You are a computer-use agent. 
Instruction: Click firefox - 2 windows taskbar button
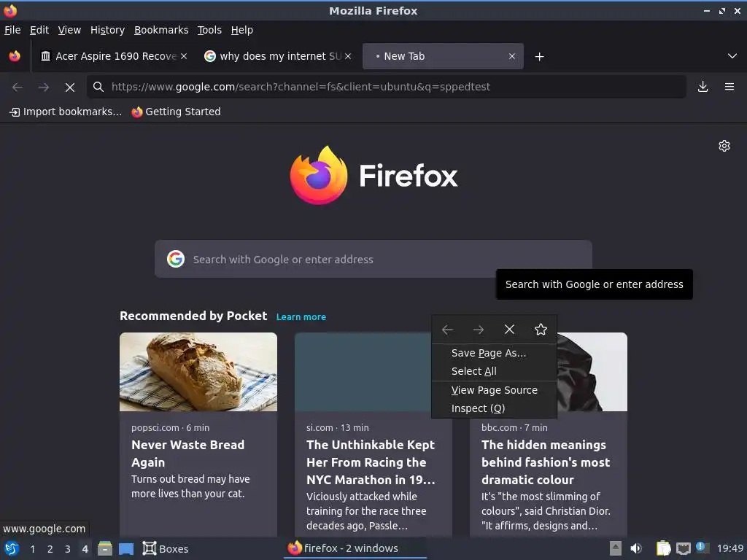point(355,548)
